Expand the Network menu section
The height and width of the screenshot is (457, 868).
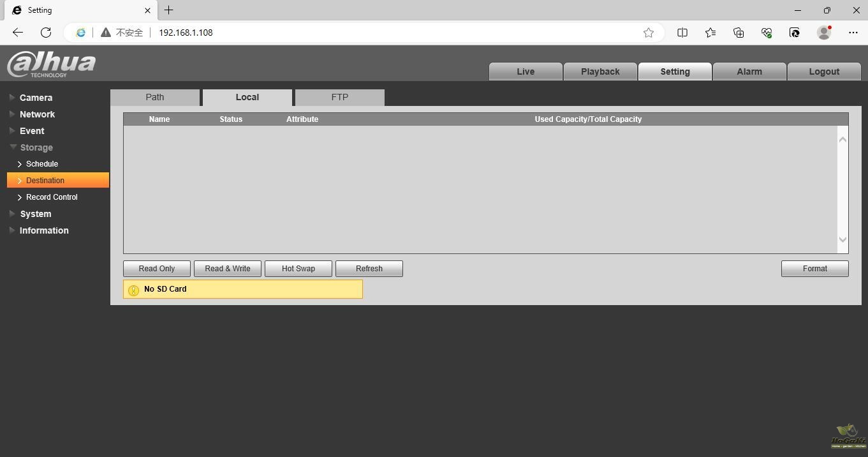pyautogui.click(x=37, y=114)
